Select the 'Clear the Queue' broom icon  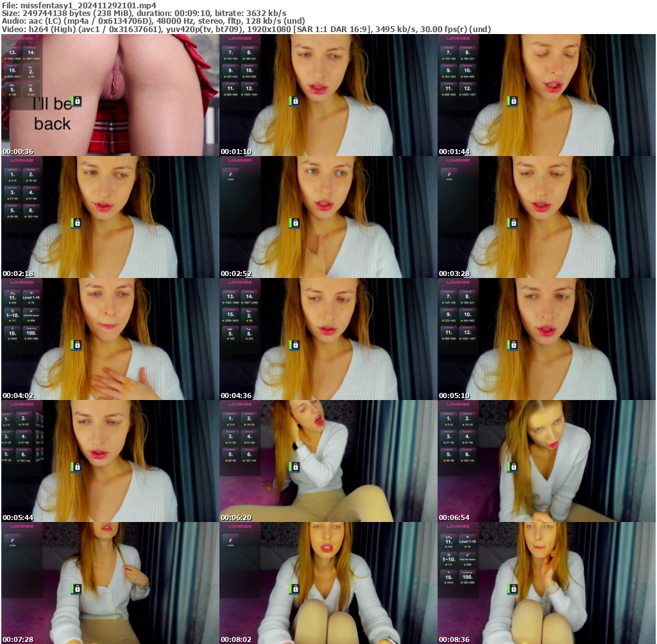[x=31, y=311]
